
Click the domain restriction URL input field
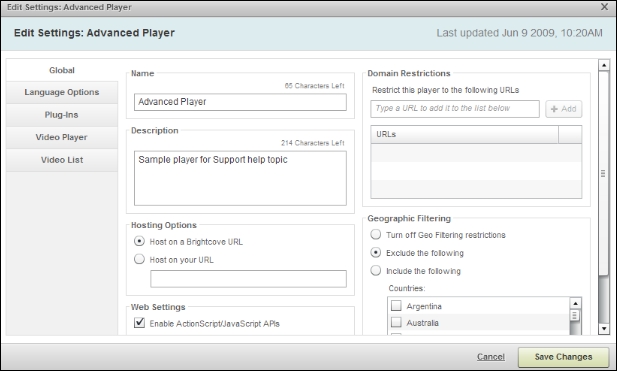[x=454, y=109]
